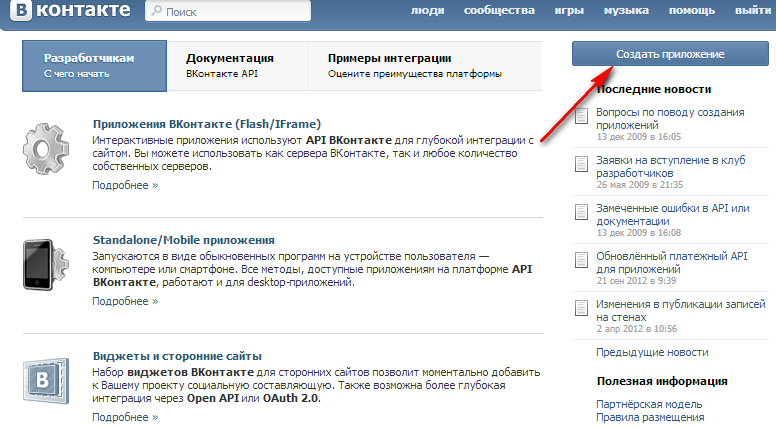The width and height of the screenshot is (776, 428).
Task: Open the Правила размещения link
Action: click(x=650, y=417)
